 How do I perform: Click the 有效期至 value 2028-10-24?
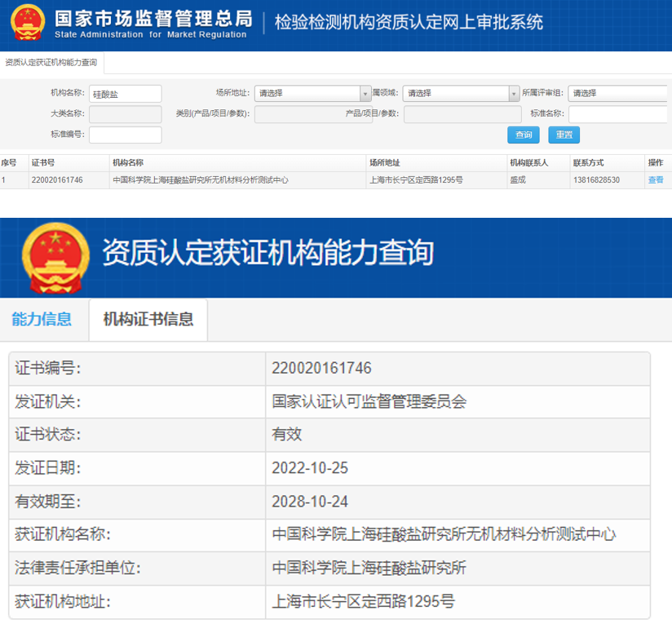310,502
